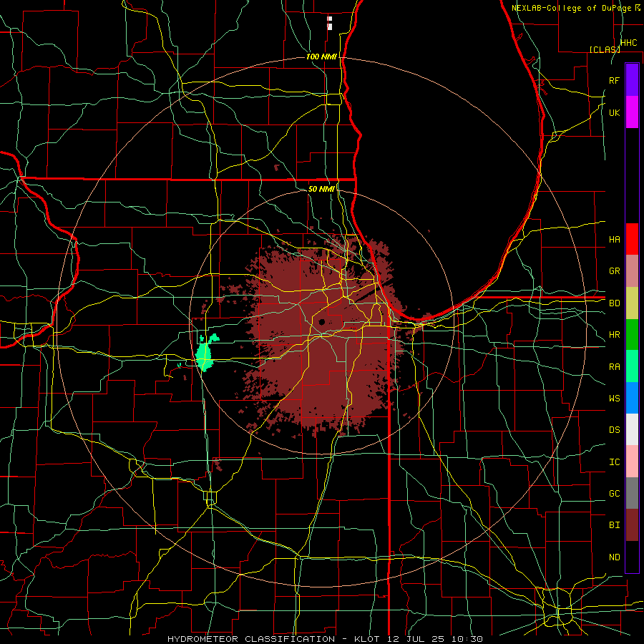Click the 'UK' legend label

[614, 112]
